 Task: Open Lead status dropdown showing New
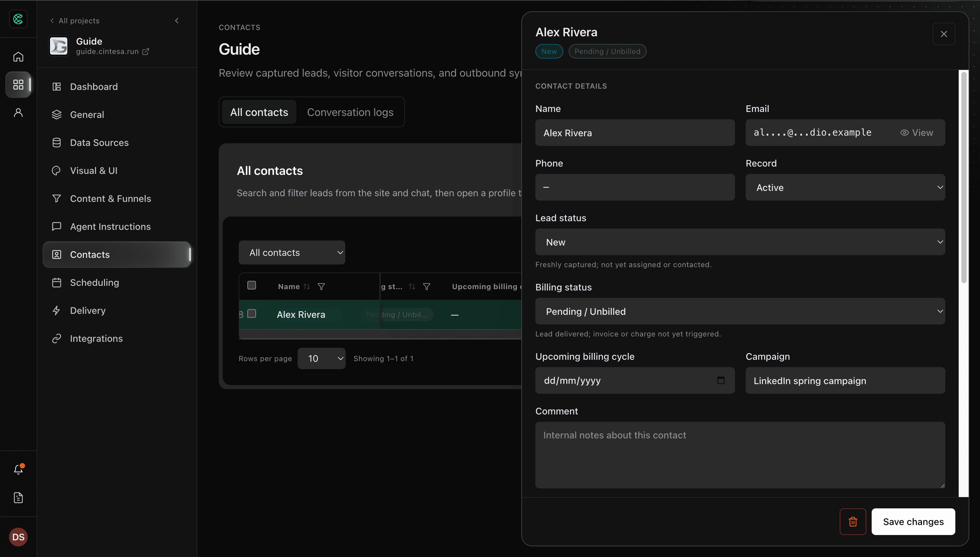tap(740, 242)
